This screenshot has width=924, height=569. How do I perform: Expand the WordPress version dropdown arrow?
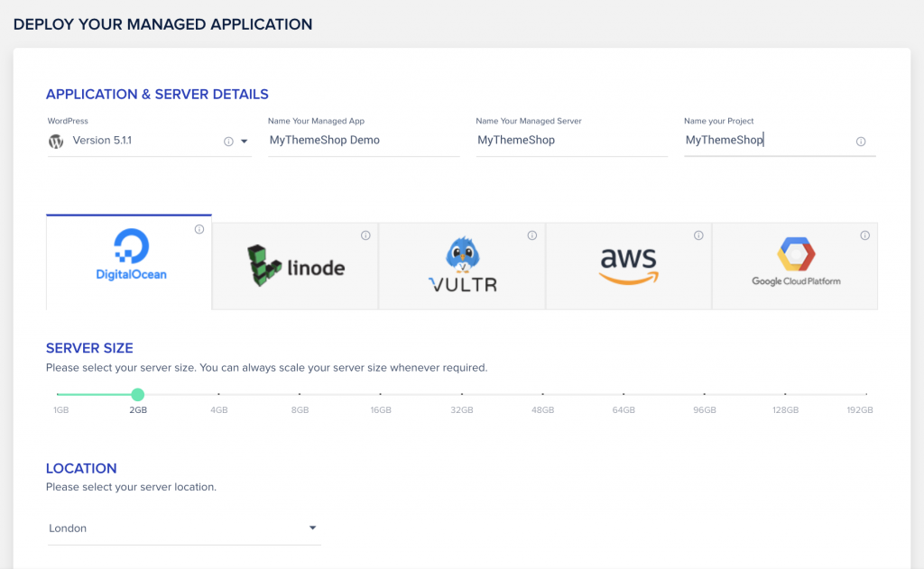click(x=244, y=142)
